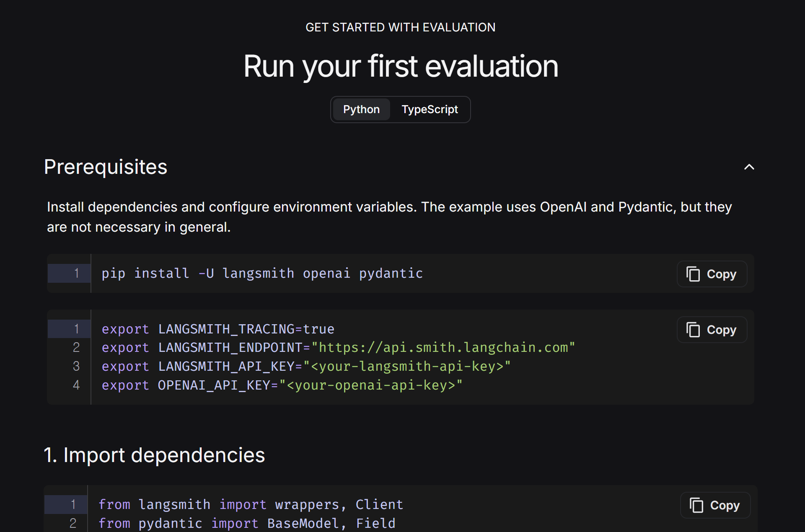Click line number 2 in export block
The image size is (805, 532).
(76, 348)
